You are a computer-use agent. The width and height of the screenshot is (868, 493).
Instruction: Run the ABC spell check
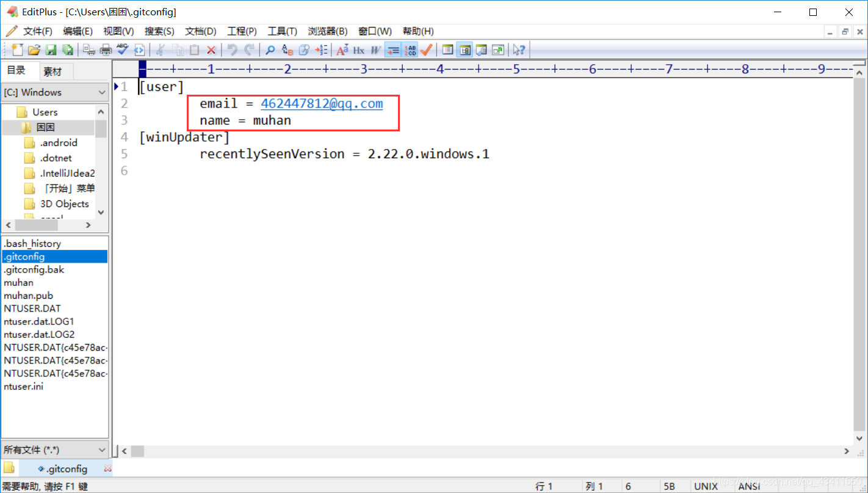coord(123,50)
